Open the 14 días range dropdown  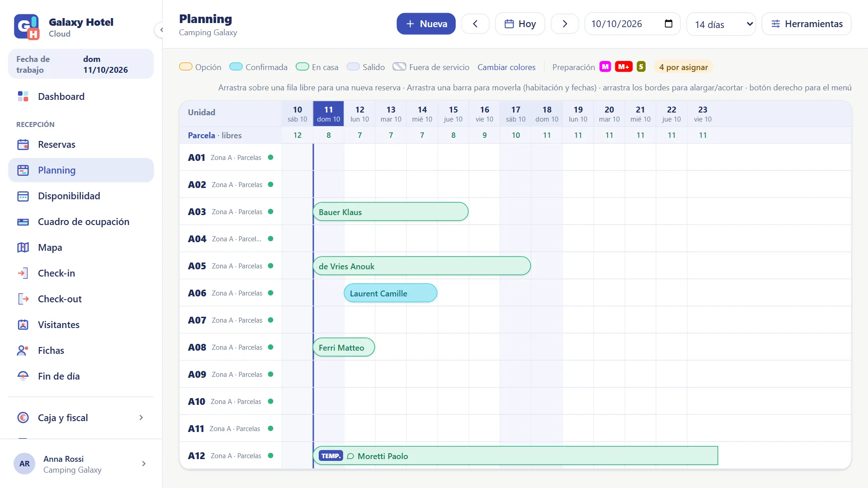click(x=721, y=24)
